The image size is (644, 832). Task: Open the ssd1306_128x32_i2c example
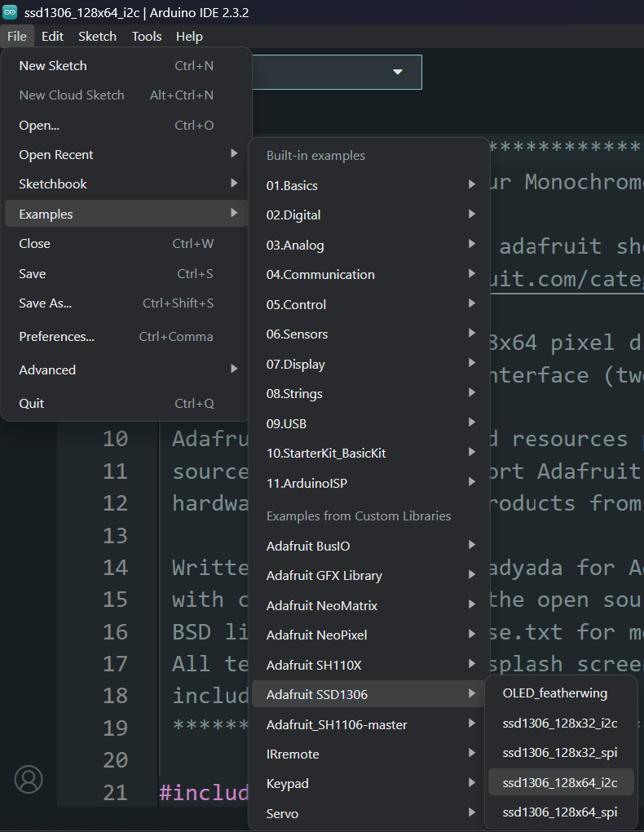[561, 723]
